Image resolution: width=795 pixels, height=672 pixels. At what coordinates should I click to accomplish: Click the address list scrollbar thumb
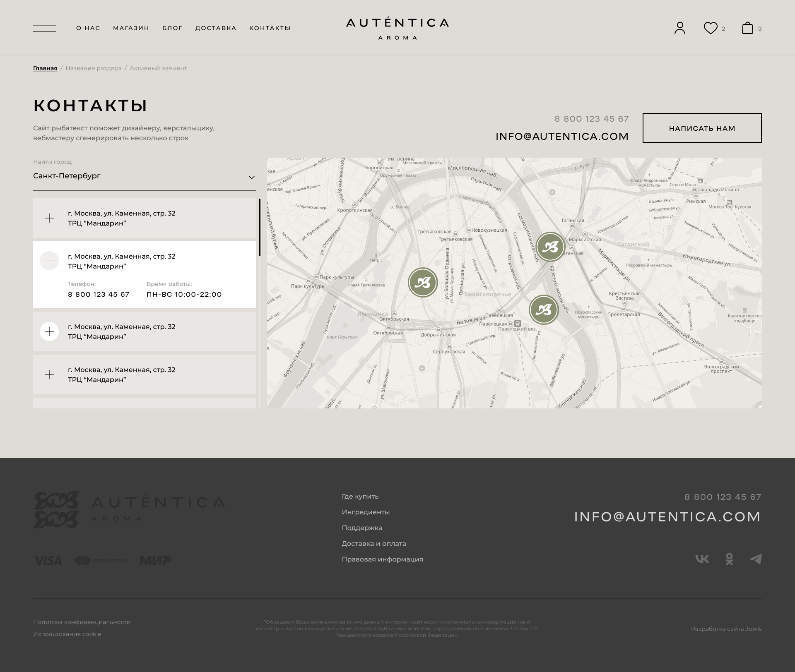260,228
